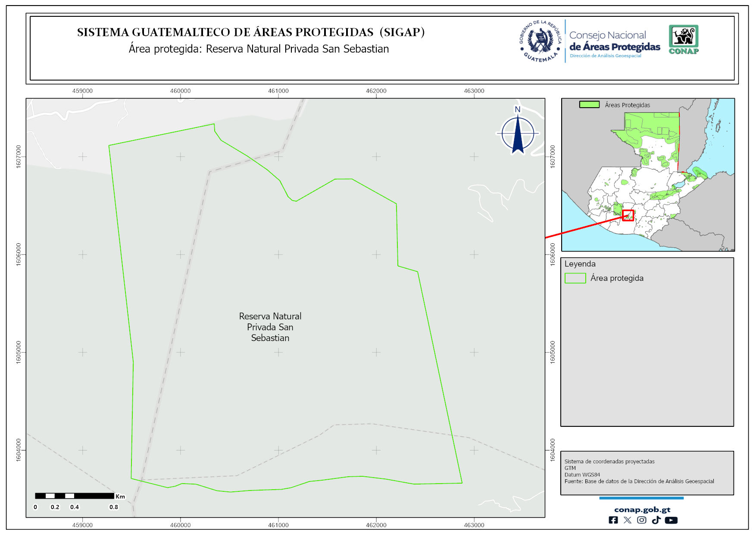Click the kilometer scale bar
The width and height of the screenshot is (756, 534).
coord(75,496)
